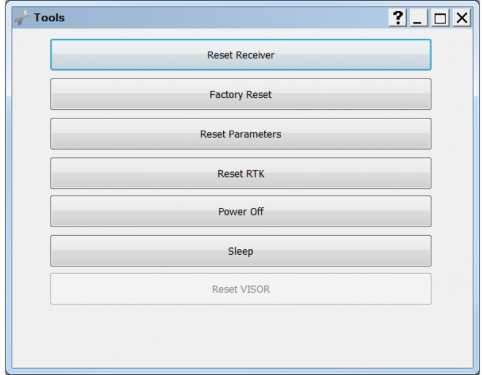Viewport: 485px width, 375px height.
Task: Power Off the receiver
Action: [241, 211]
